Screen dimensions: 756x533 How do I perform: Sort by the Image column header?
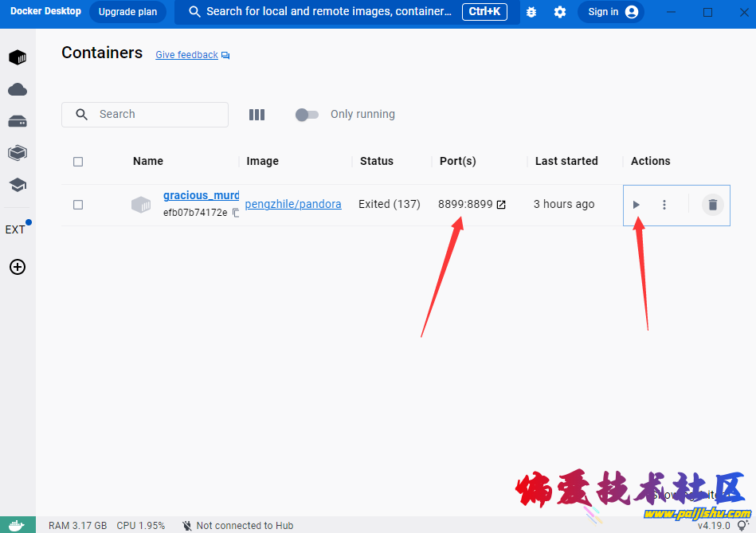pyautogui.click(x=262, y=161)
